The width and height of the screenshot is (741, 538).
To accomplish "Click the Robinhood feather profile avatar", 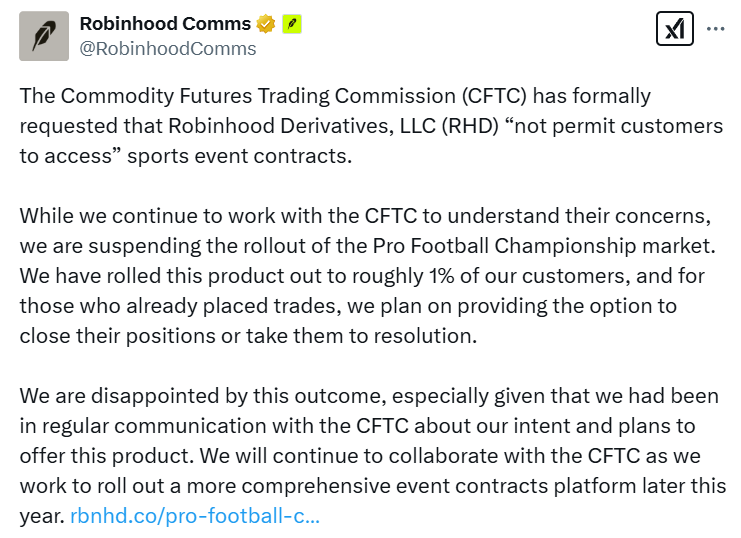I will (x=44, y=36).
